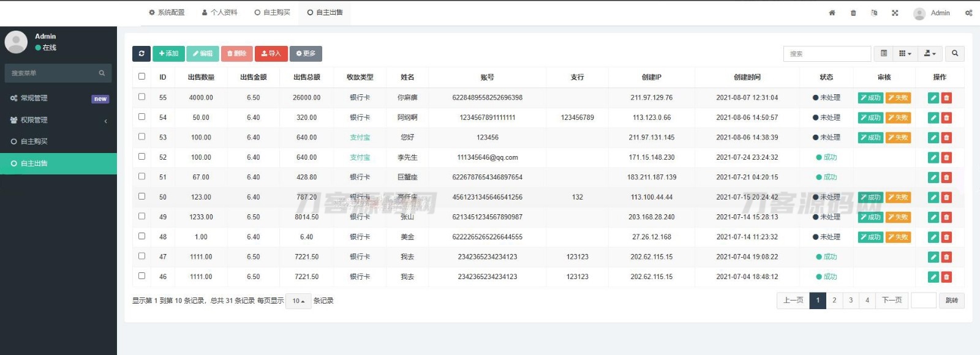Open the export data dropdown
Screen dimensions: 980x355
(x=930, y=54)
